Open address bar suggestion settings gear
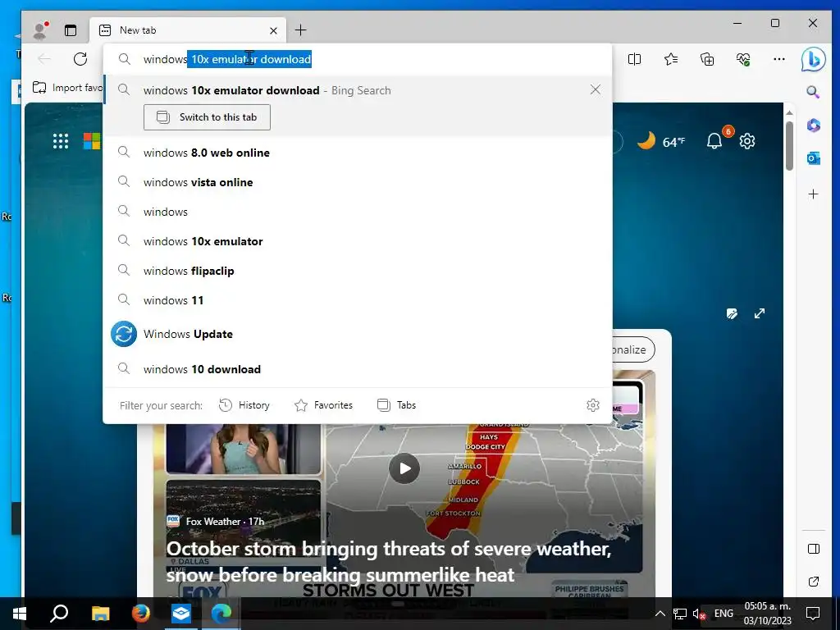The width and height of the screenshot is (840, 630). pos(592,405)
